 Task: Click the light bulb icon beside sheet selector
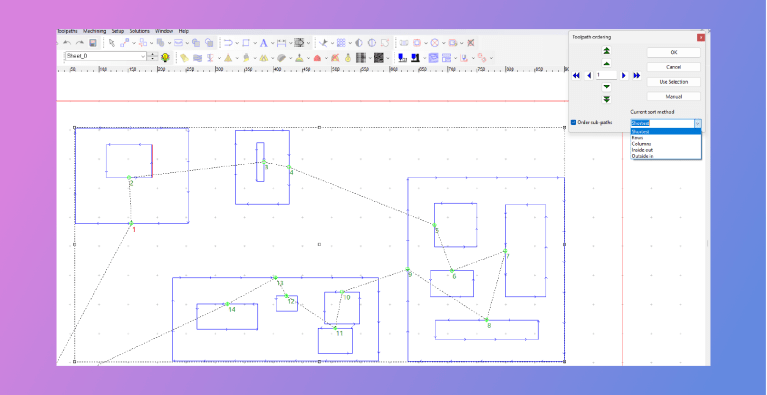point(165,57)
